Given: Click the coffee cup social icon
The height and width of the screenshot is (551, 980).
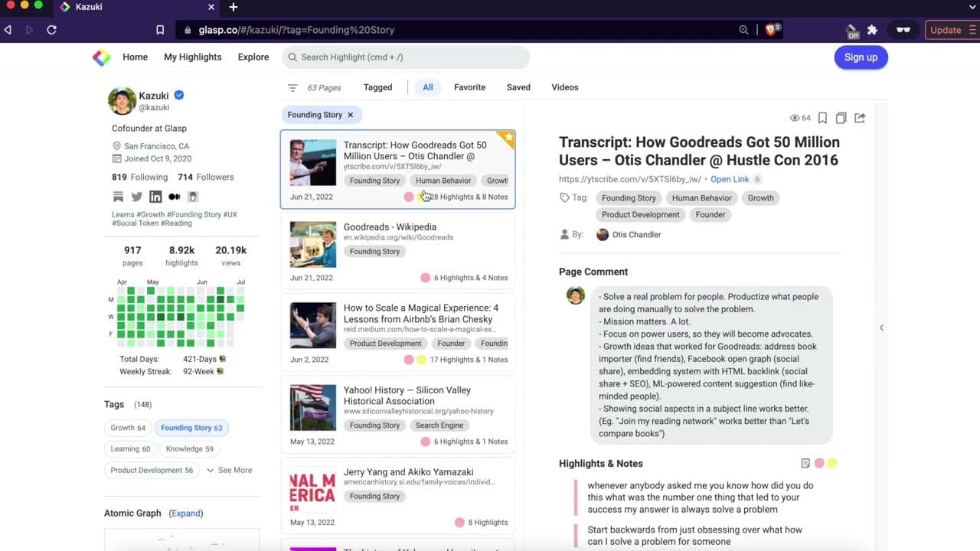Looking at the screenshot, I should (193, 197).
